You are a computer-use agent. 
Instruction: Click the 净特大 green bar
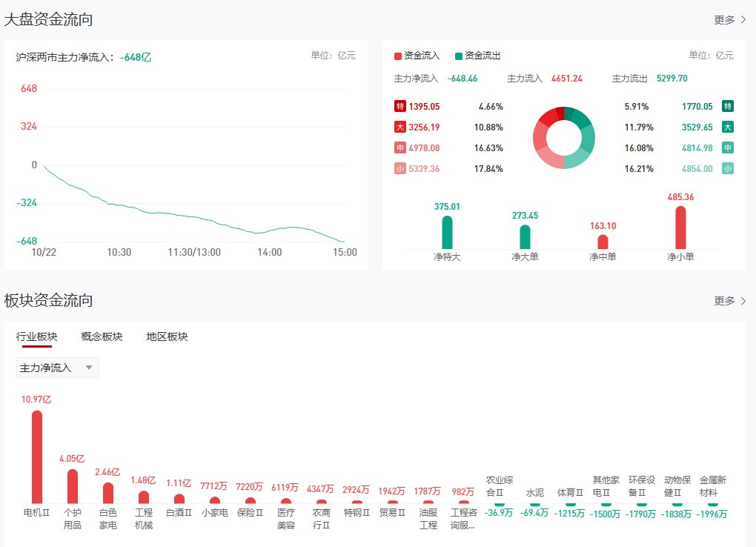coord(447,233)
